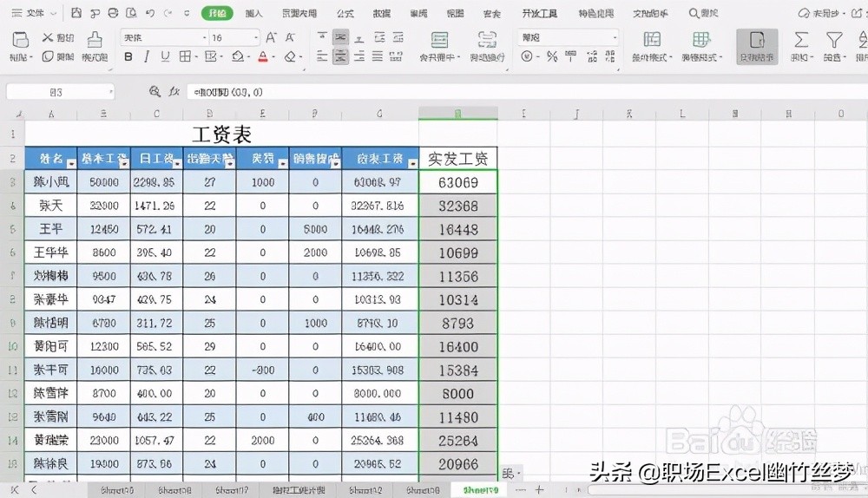Click the previous sheet navigation arrow

tap(34, 489)
